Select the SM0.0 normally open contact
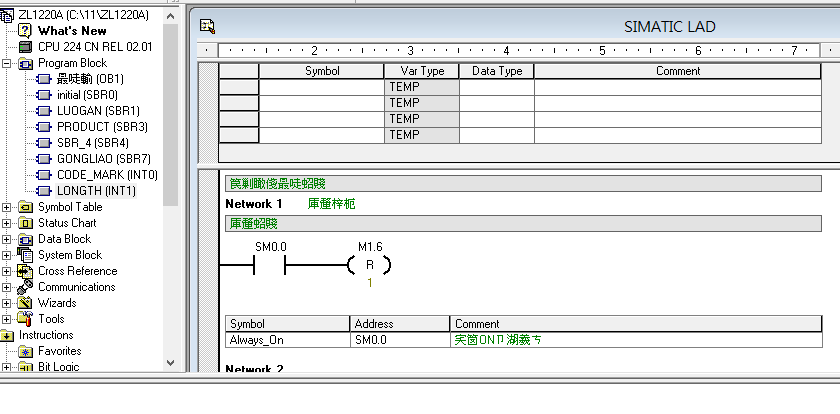 click(x=270, y=265)
